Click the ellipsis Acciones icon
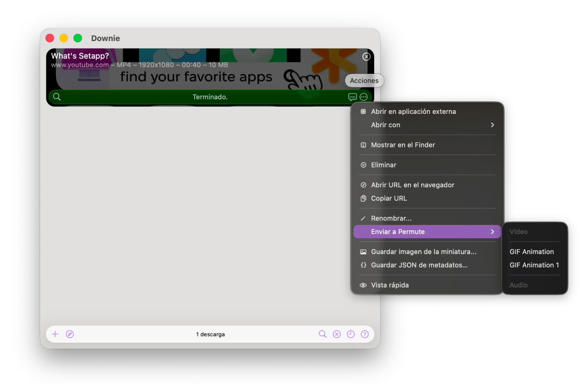This screenshot has height=384, width=588. coord(364,97)
